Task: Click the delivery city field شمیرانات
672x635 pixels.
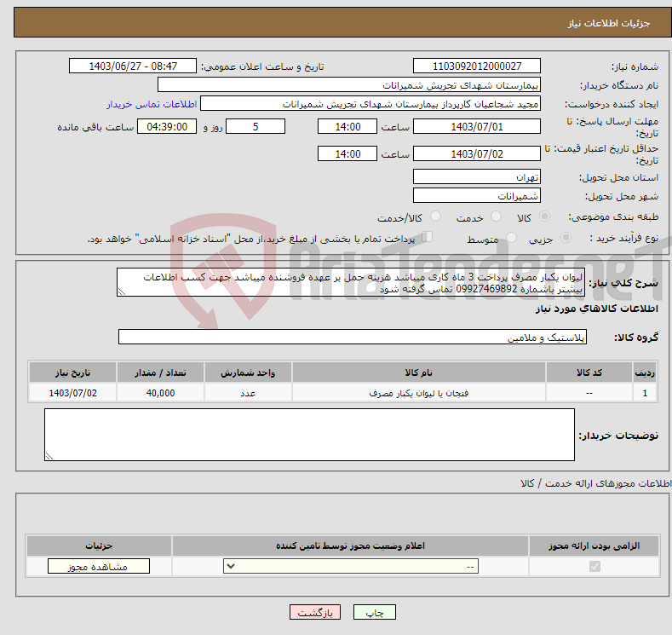Action: tap(477, 195)
